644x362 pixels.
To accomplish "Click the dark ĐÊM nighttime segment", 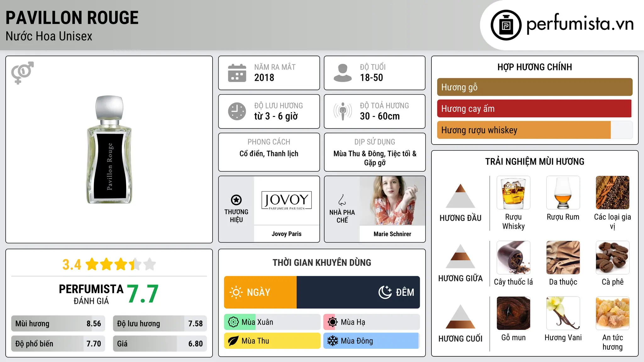I will point(358,292).
